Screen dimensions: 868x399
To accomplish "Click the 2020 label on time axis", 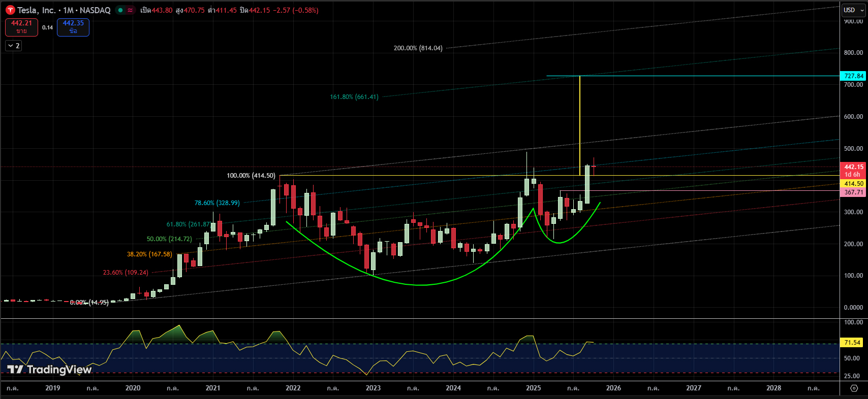I will point(133,388).
